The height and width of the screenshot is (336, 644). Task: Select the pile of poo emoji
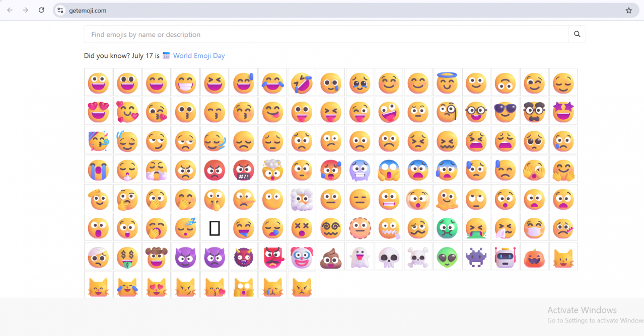point(331,258)
